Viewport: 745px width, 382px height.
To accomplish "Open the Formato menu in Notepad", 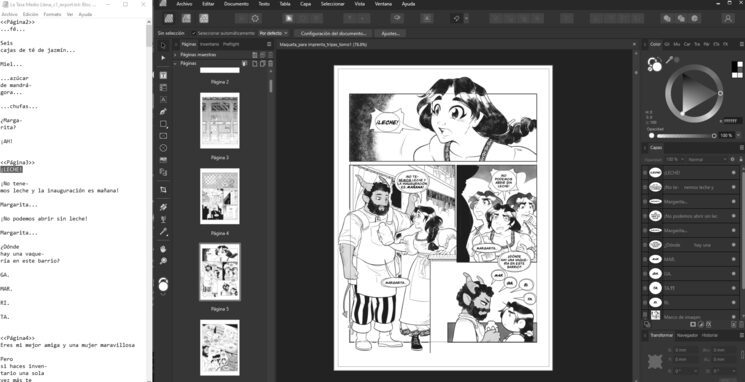I will tap(52, 14).
